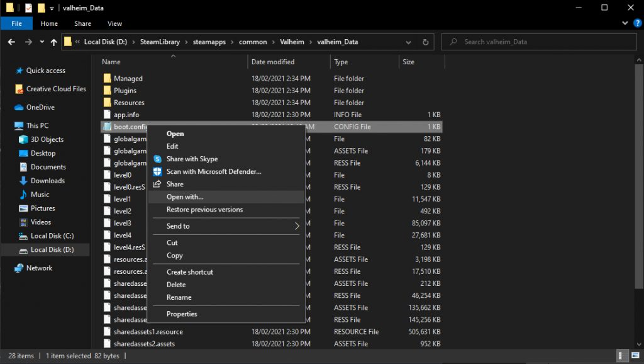Open the Managed folder icon
644x364 pixels.
tap(107, 79)
